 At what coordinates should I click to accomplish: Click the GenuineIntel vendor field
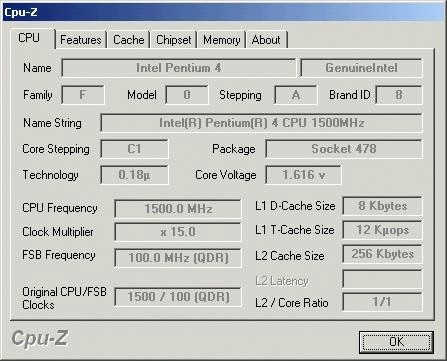361,68
